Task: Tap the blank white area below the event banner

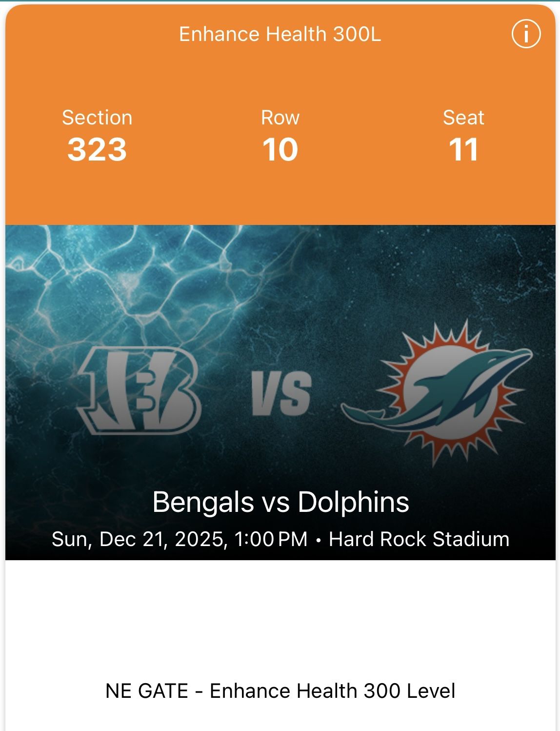Action: pos(280,615)
